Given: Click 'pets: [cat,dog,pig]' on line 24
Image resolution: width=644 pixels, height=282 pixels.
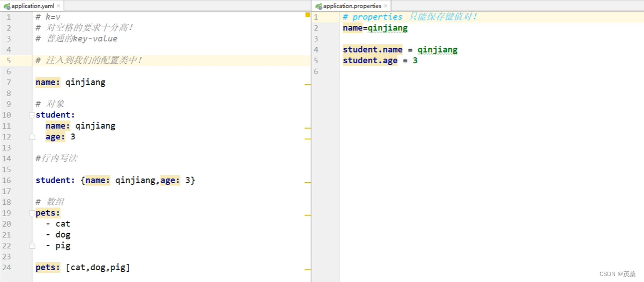Looking at the screenshot, I should pos(83,268).
